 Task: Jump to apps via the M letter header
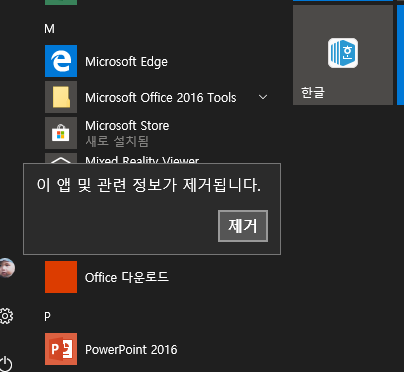pos(49,29)
